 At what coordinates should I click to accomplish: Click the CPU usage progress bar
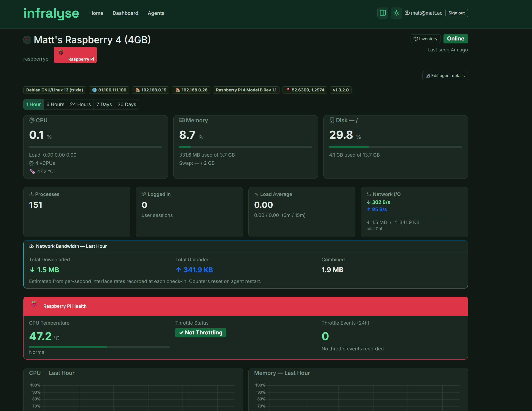point(95,147)
